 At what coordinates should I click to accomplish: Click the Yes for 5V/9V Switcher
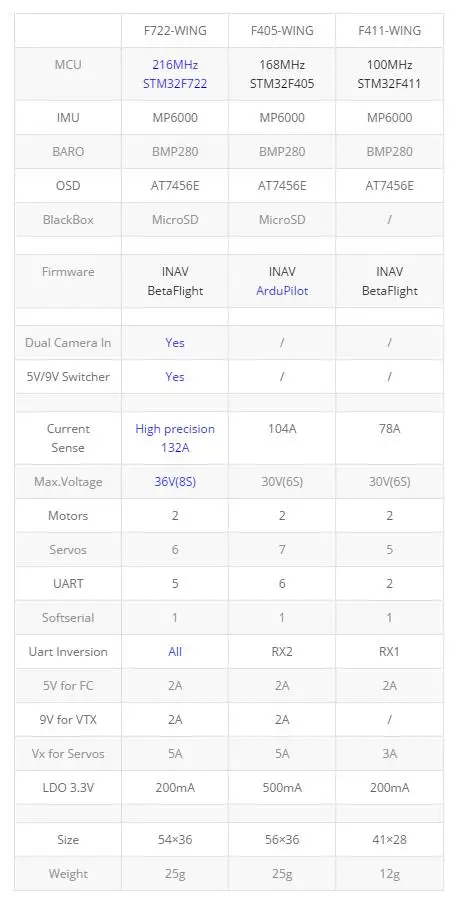[175, 376]
